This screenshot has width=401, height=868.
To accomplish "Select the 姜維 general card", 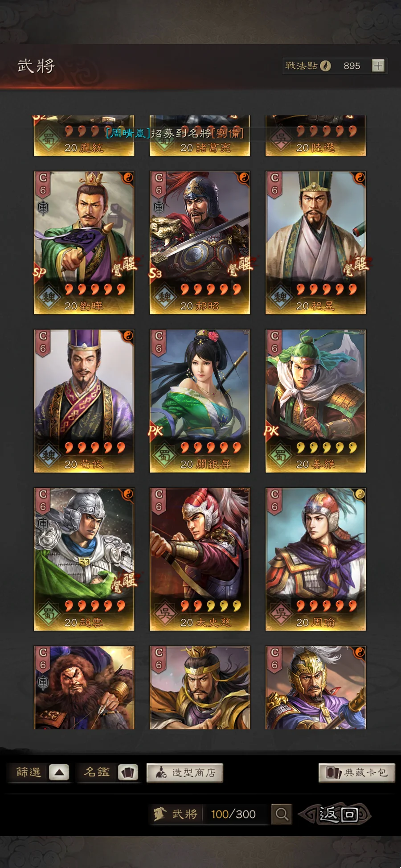I will (x=315, y=401).
